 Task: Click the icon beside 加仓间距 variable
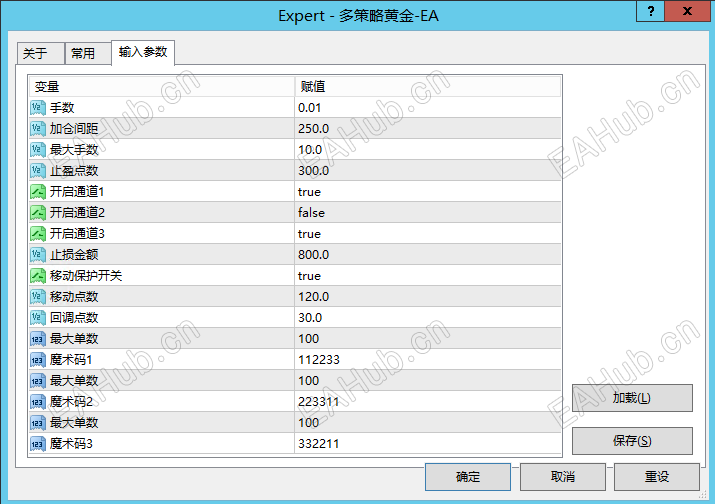point(38,129)
